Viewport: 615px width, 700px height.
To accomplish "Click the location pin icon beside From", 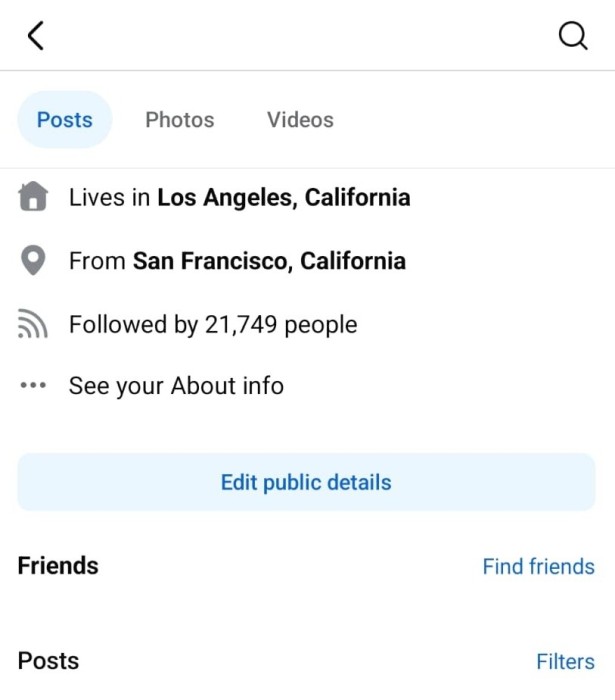I will 33,260.
